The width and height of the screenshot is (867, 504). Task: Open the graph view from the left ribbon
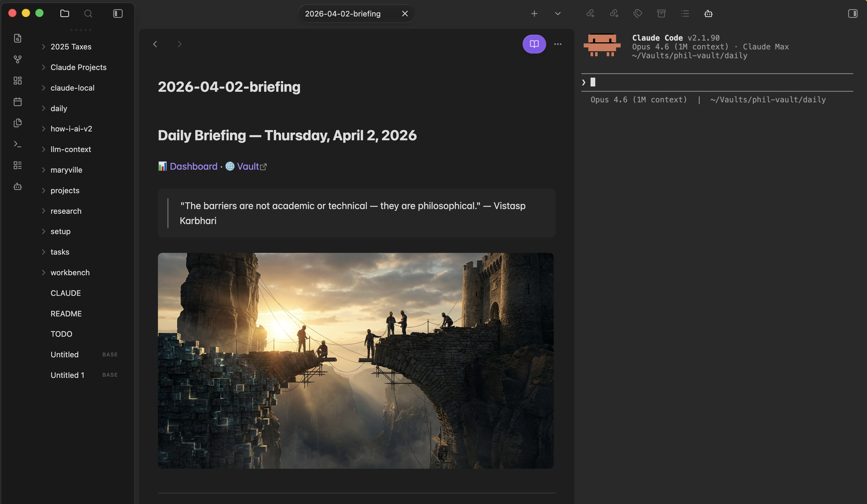point(17,59)
